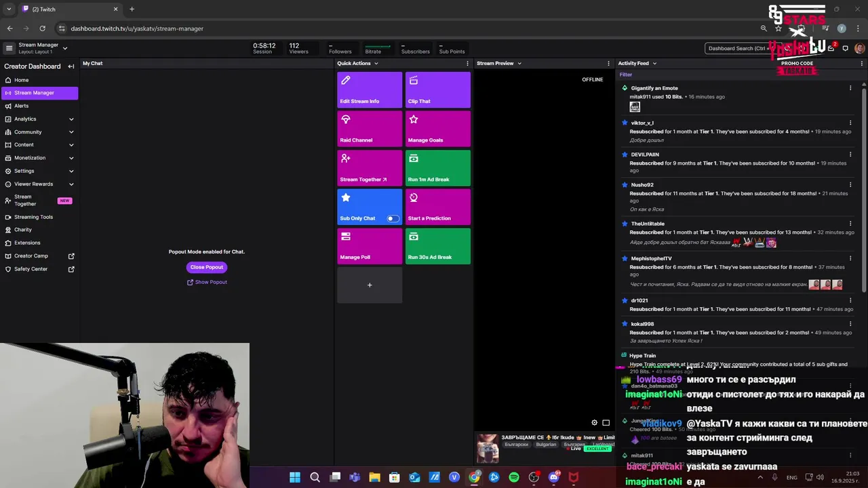Image resolution: width=868 pixels, height=488 pixels.
Task: Click the browser address bar URL
Action: click(137, 28)
